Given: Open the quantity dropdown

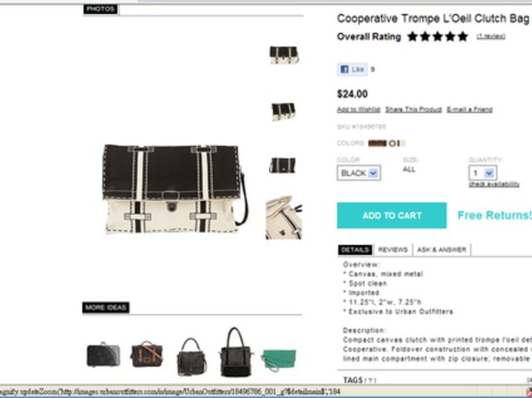Looking at the screenshot, I should 483,173.
